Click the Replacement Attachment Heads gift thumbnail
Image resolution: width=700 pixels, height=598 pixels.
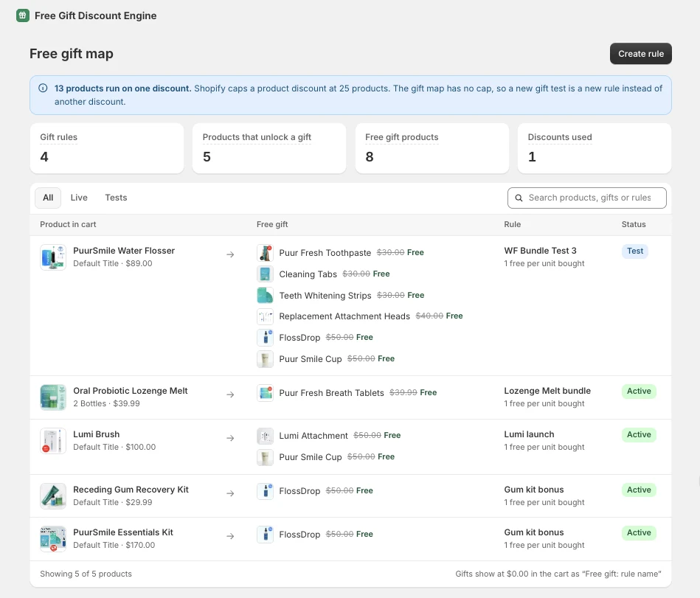coord(266,316)
